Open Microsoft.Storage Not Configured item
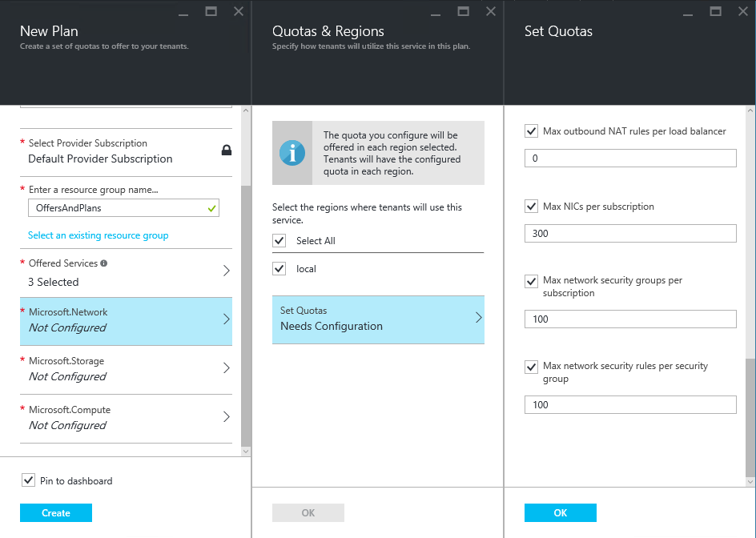Viewport: 756px width, 538px height. click(x=126, y=370)
